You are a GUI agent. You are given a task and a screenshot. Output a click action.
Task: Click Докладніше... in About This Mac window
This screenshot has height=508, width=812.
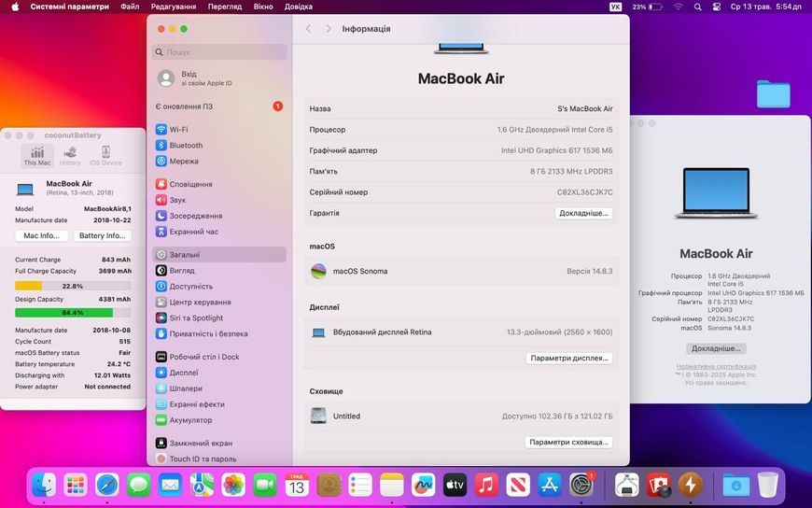coord(716,348)
